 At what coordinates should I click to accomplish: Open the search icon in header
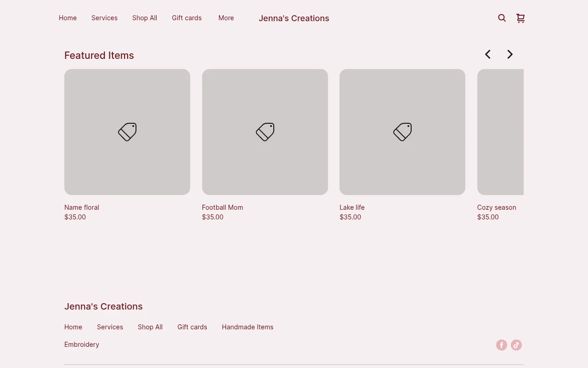click(502, 18)
